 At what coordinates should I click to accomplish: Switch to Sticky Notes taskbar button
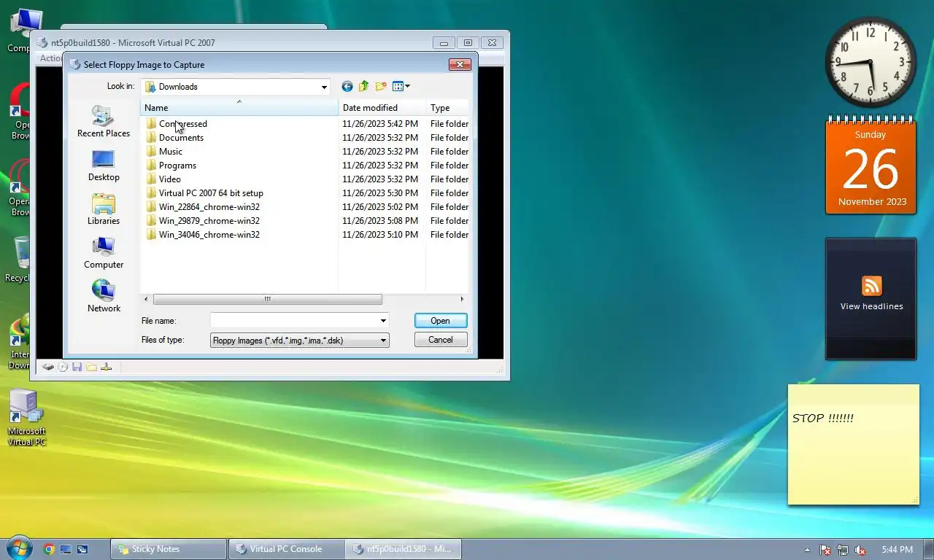[169, 549]
